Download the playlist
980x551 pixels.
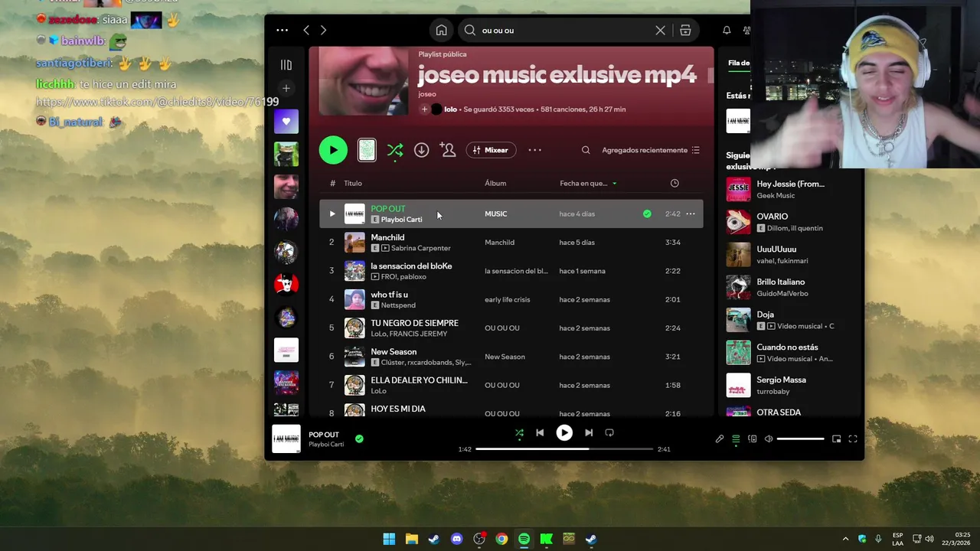[x=421, y=150]
